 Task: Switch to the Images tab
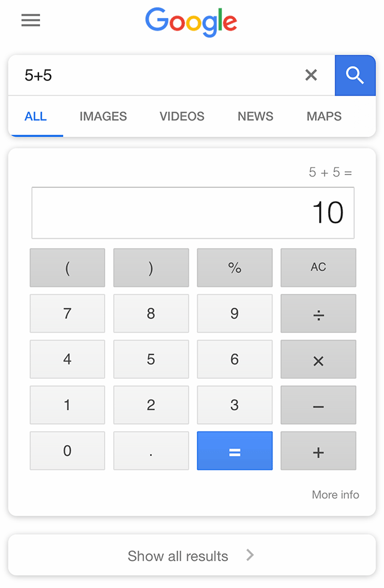coord(103,116)
